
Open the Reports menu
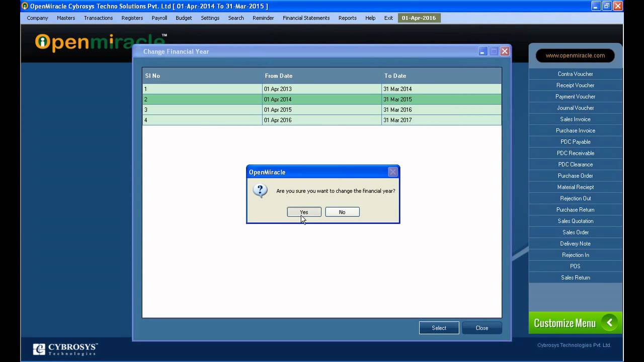pyautogui.click(x=347, y=18)
